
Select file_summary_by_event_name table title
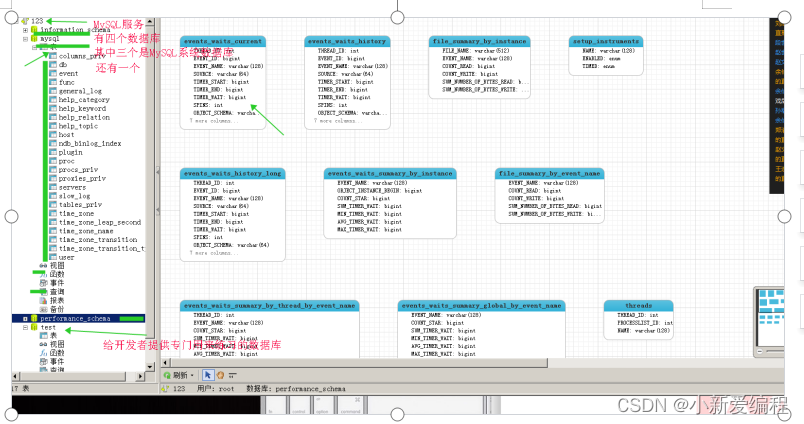[x=549, y=173]
